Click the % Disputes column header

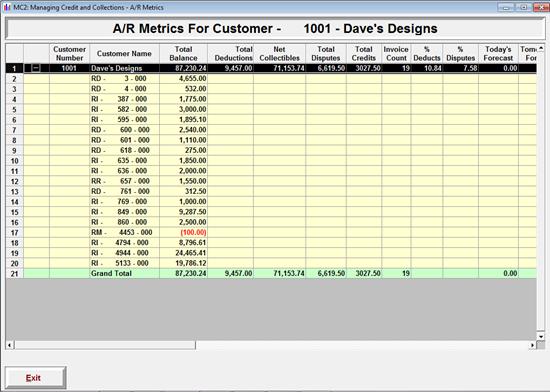tap(460, 54)
